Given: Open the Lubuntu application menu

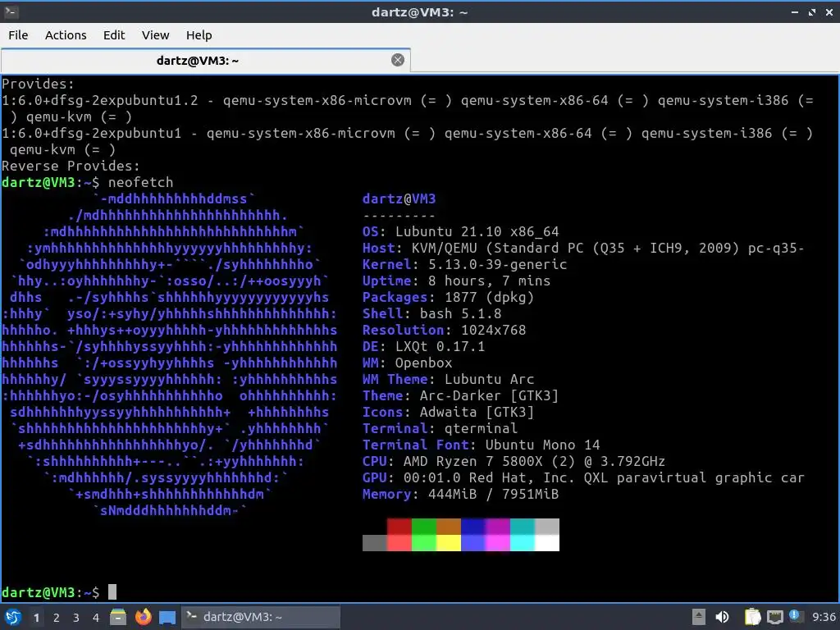Looking at the screenshot, I should click(13, 617).
